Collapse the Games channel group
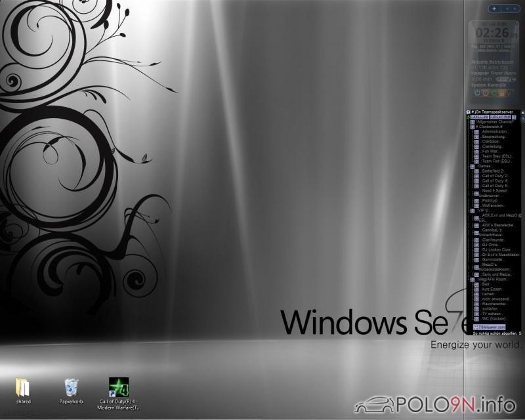 [469, 166]
